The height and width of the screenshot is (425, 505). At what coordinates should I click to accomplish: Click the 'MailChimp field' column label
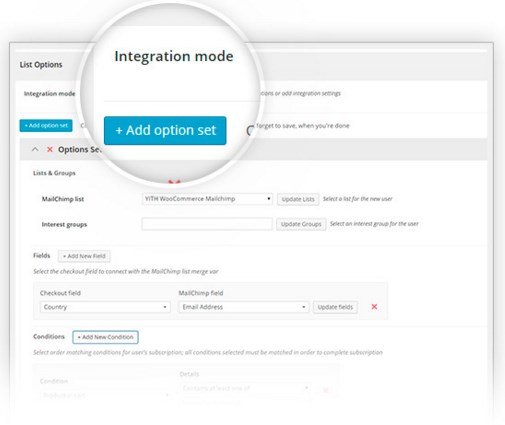(x=201, y=293)
